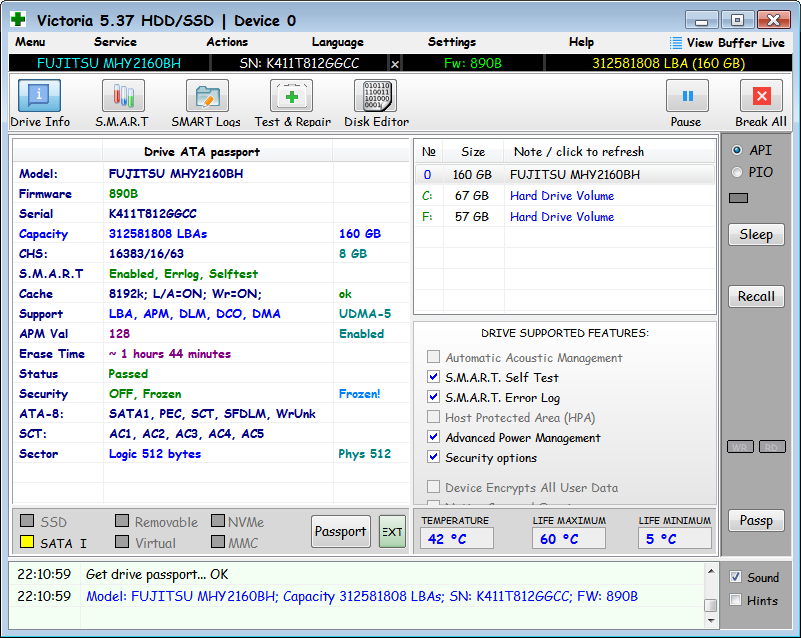Click the Virtual indicator square
The image size is (801, 638).
click(x=122, y=541)
